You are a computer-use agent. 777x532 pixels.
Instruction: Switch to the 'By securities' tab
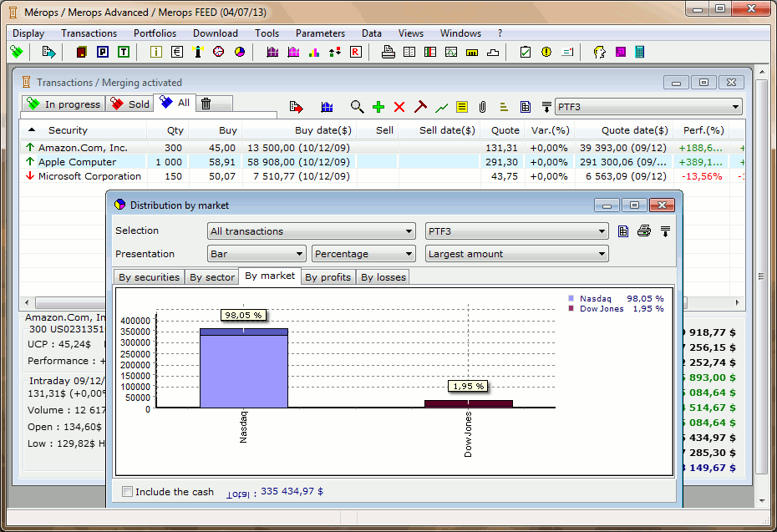click(150, 277)
